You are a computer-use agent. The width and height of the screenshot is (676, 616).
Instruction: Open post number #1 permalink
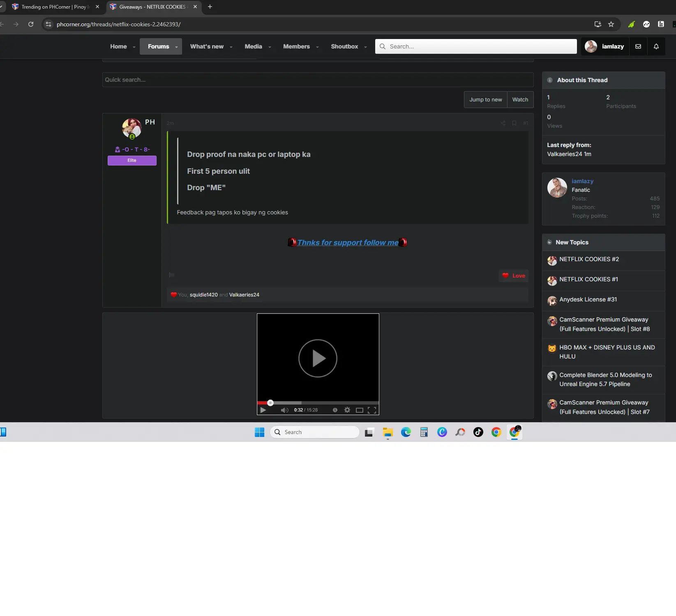point(525,123)
